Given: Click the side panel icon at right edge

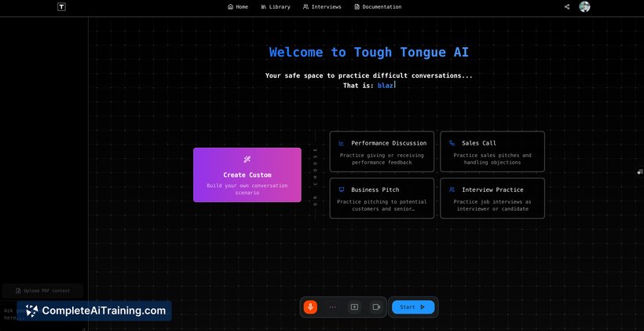Looking at the screenshot, I should [x=640, y=171].
